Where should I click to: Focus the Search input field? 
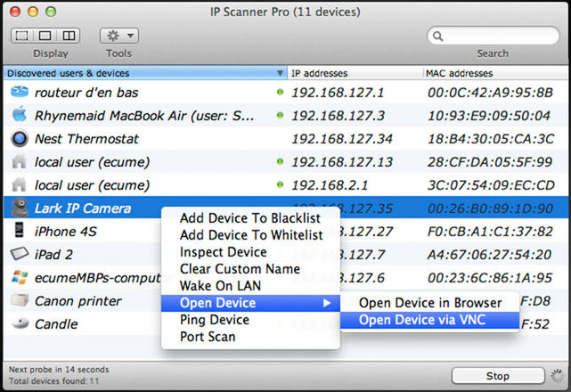494,36
